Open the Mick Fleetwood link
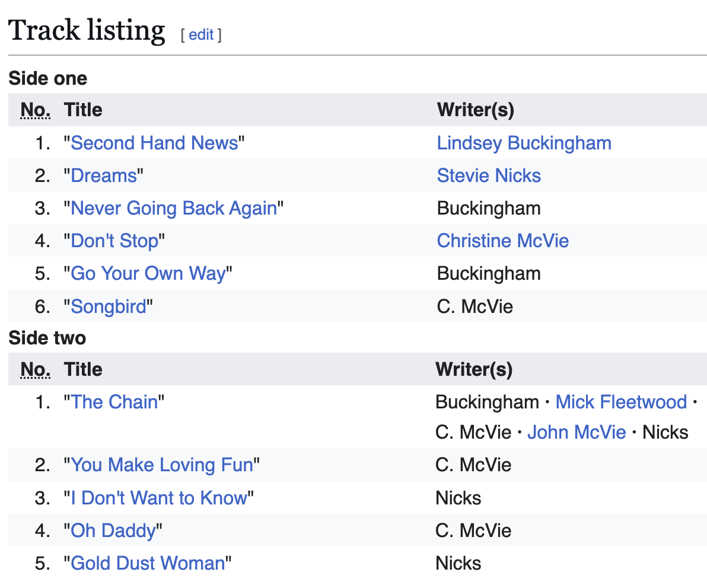 [x=621, y=402]
